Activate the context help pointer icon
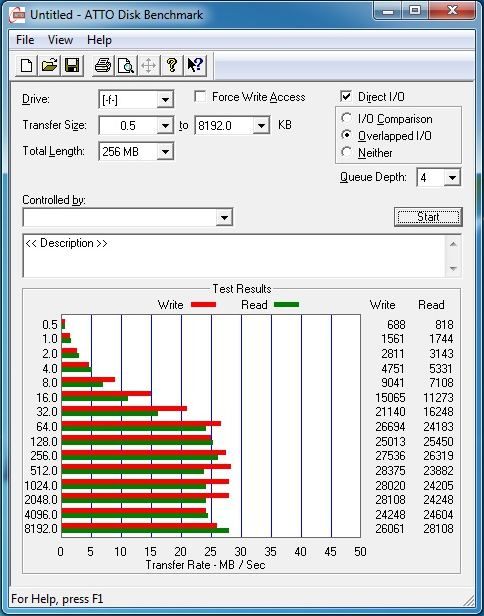 pos(195,65)
